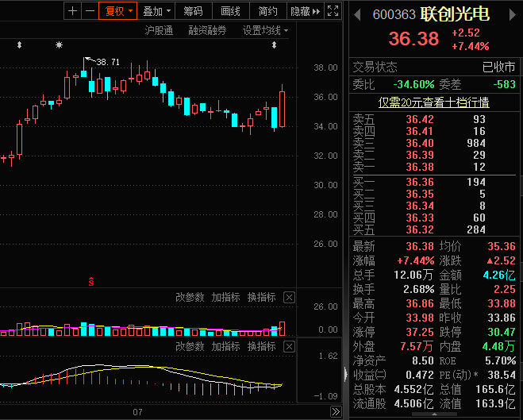Open the 仅需20元查看十档行情 link
The width and height of the screenshot is (523, 420).
(x=433, y=102)
